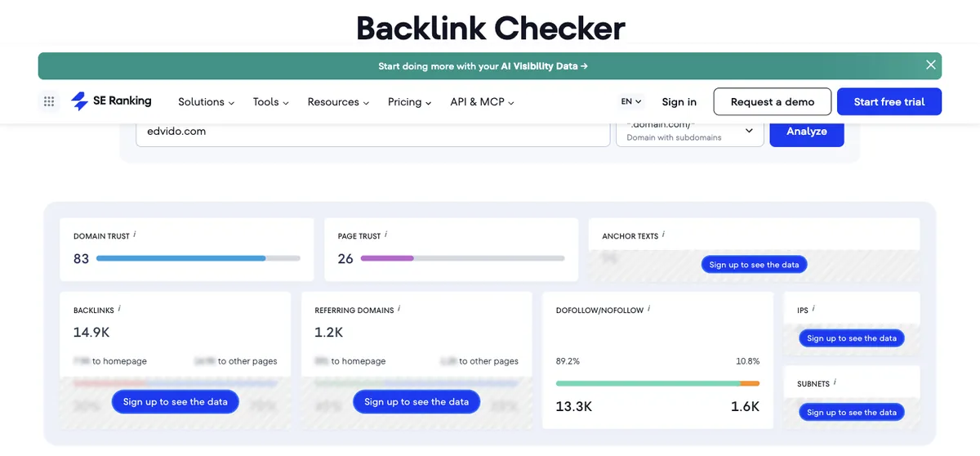
Task: Click the Domain Trust info icon
Action: click(135, 235)
